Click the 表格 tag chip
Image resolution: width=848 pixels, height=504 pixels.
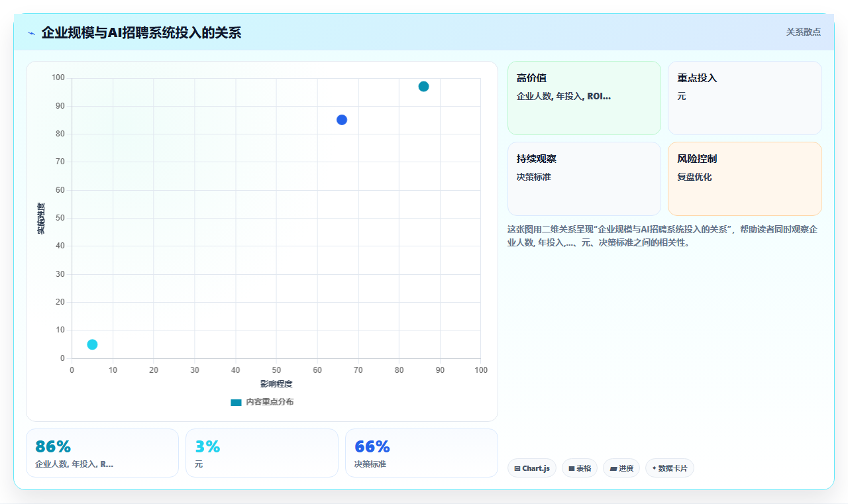pyautogui.click(x=580, y=468)
